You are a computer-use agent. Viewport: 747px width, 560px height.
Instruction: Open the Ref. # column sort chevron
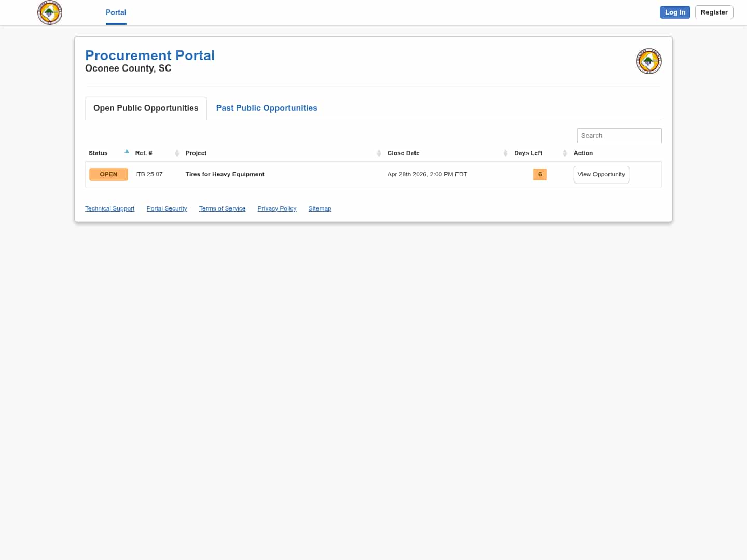[177, 153]
